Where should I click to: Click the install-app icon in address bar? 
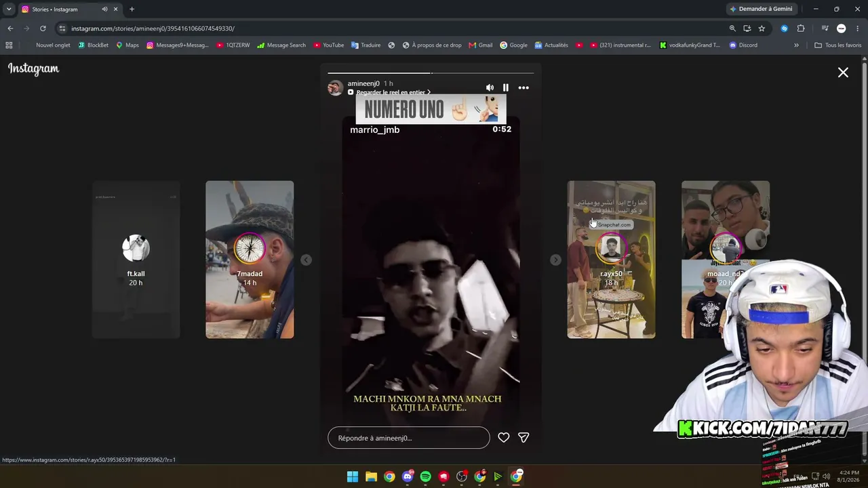tap(747, 28)
